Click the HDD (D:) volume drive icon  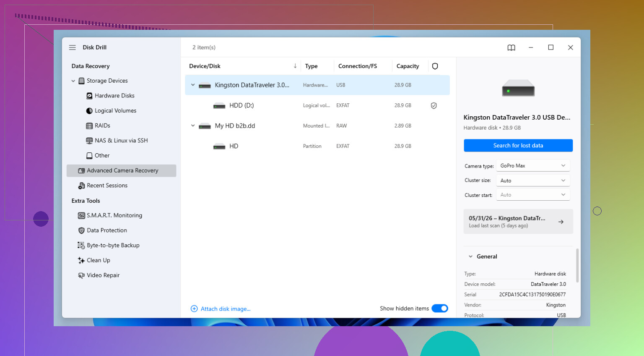pyautogui.click(x=219, y=105)
